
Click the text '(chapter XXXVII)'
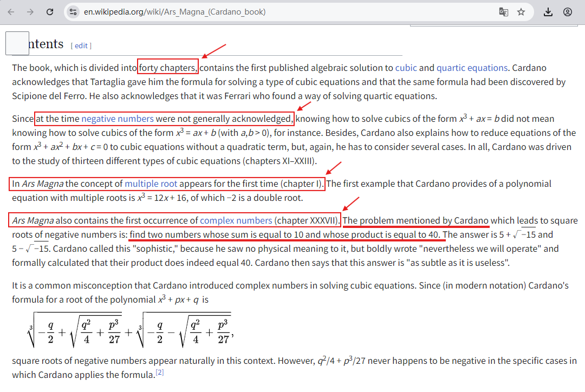point(307,220)
